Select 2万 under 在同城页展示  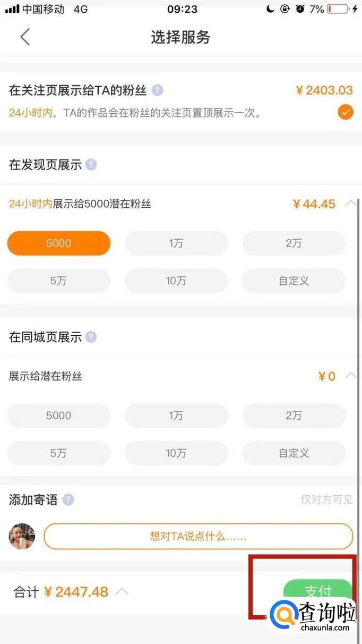(294, 416)
